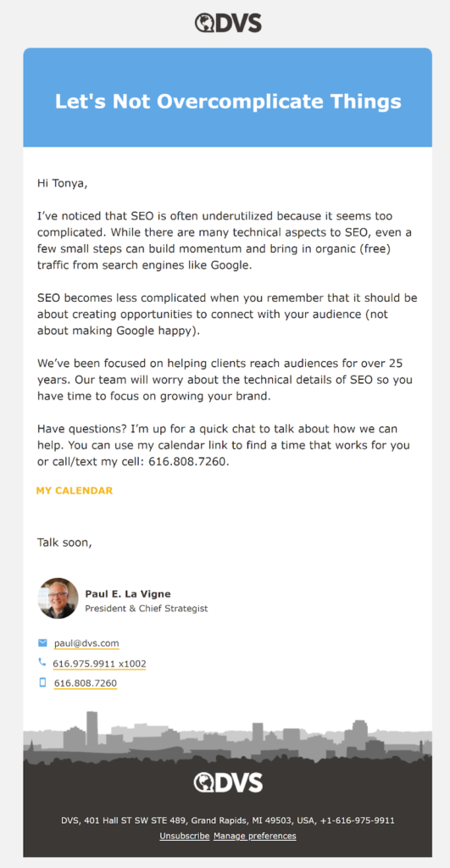Click Paul E. La Vigne's profile photo
The width and height of the screenshot is (450, 868).
58,598
